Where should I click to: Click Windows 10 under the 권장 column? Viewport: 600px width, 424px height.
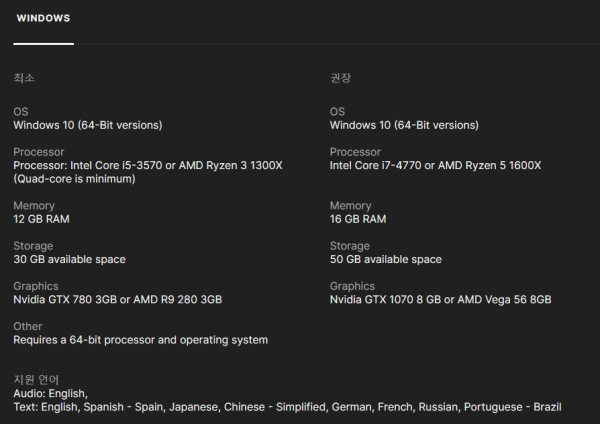403,125
